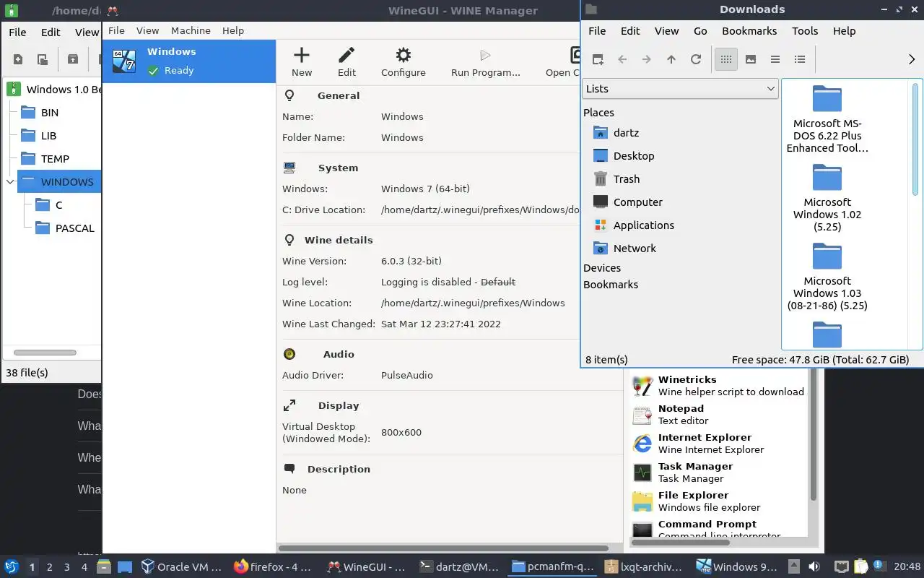The width and height of the screenshot is (924, 578).
Task: Click the Edit pencil icon in WineGUI
Action: pyautogui.click(x=346, y=55)
